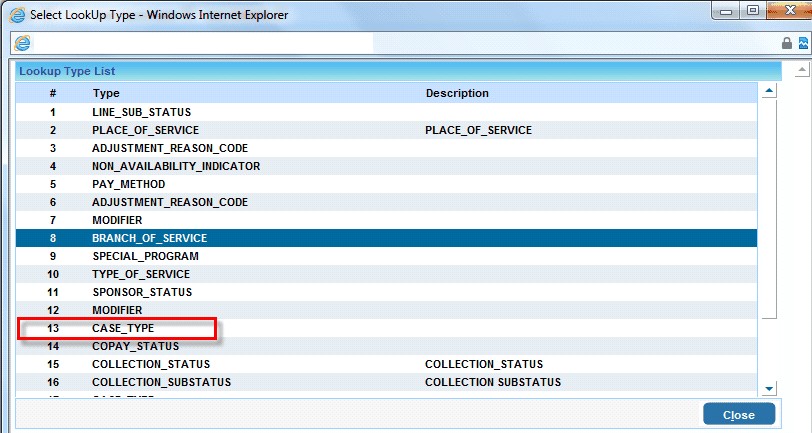
Task: Click the Internet Explorer page icon in address bar
Action: pyautogui.click(x=22, y=43)
